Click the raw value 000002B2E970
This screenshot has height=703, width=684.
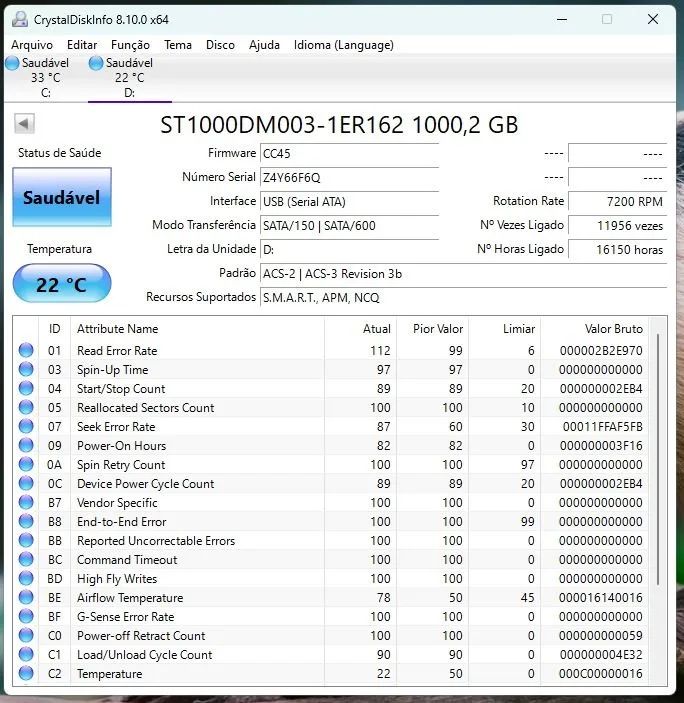pyautogui.click(x=601, y=351)
